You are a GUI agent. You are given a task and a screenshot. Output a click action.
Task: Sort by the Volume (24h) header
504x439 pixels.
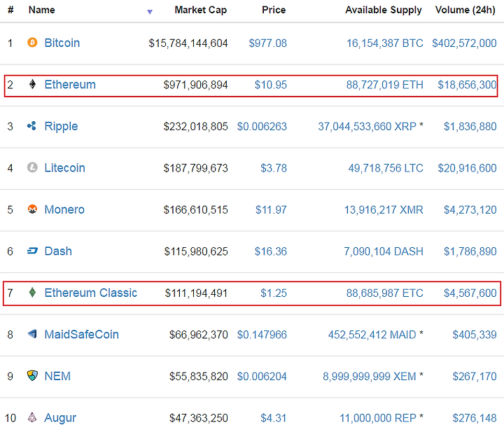tap(465, 11)
